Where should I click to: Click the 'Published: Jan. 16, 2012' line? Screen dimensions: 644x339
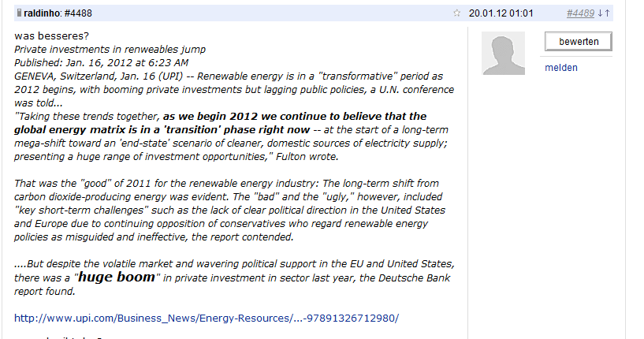click(x=101, y=62)
